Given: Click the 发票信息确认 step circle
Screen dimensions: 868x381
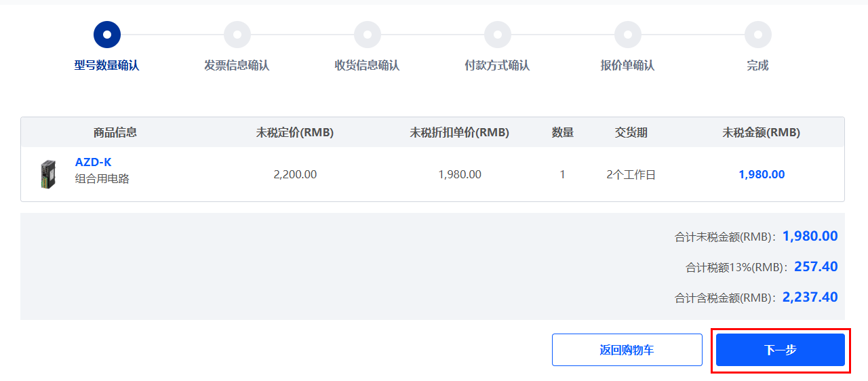Looking at the screenshot, I should [237, 34].
